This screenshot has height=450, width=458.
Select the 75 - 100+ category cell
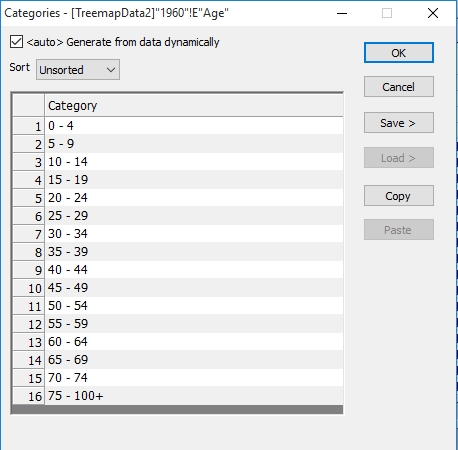(x=194, y=396)
